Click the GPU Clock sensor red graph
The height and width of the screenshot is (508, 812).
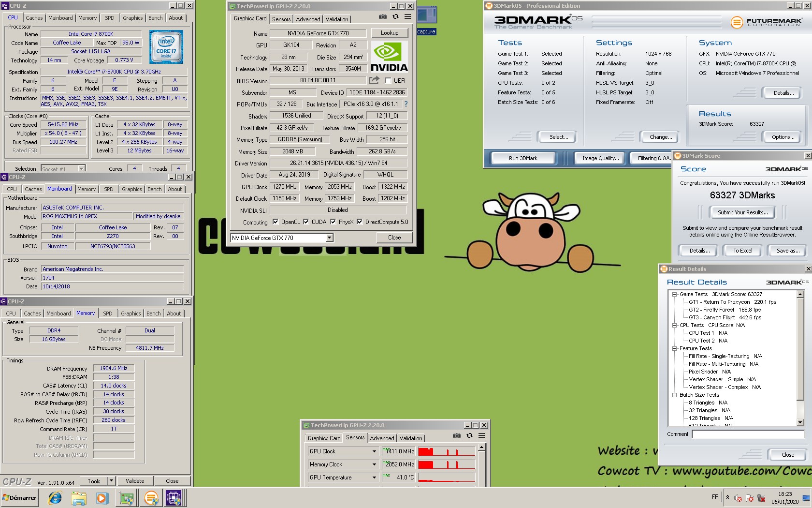point(447,451)
